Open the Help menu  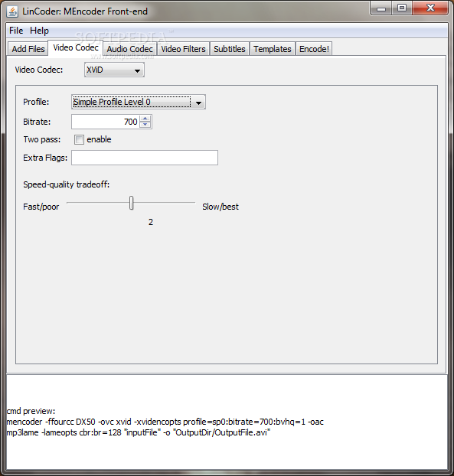click(39, 31)
